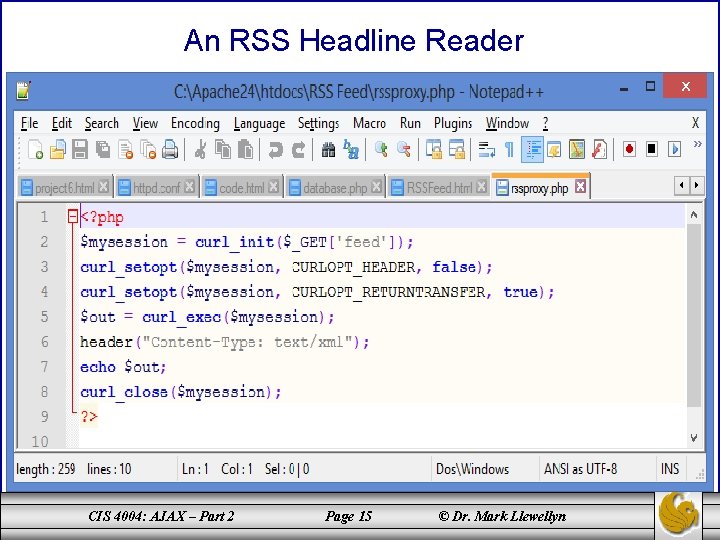Switch to the database.php tab
The height and width of the screenshot is (540, 720).
(335, 187)
